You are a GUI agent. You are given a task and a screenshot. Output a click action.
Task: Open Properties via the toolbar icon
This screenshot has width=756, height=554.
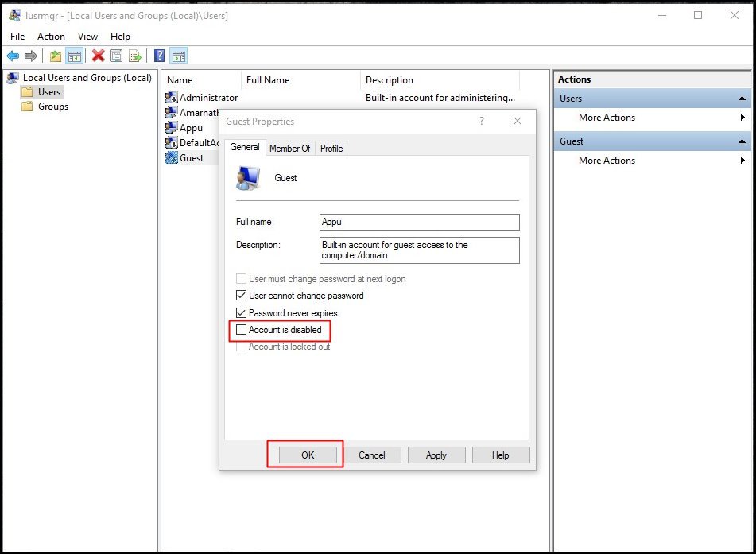(117, 56)
